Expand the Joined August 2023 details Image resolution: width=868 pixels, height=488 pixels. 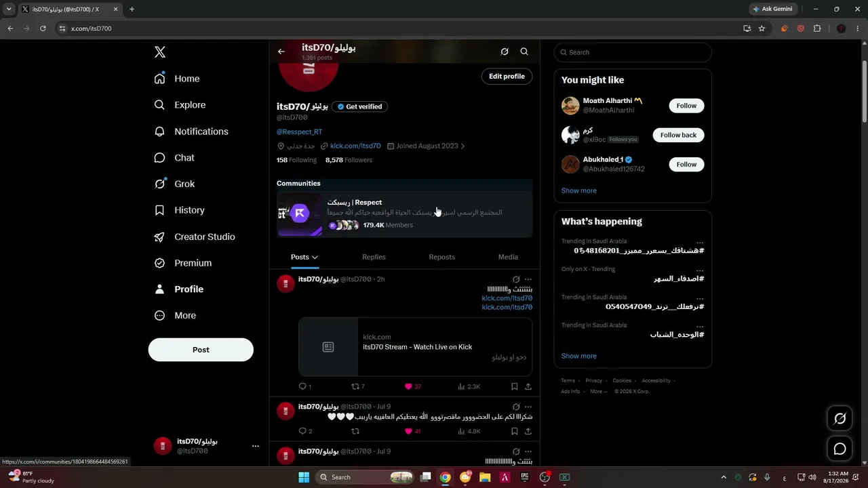pos(427,146)
